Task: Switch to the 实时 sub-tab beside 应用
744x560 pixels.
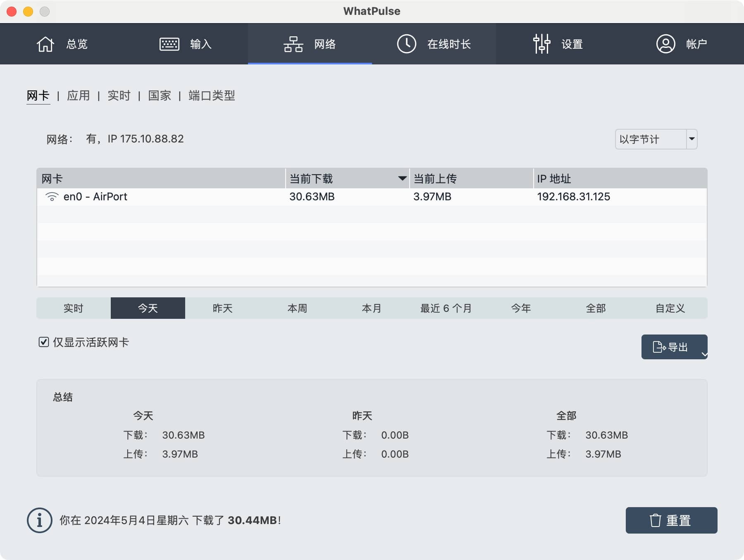Action: [119, 96]
